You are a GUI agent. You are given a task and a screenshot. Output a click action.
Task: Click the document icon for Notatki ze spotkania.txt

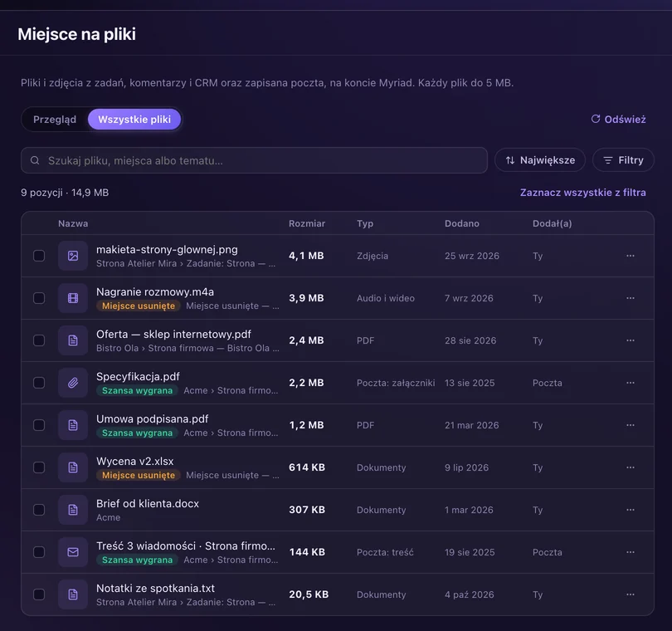73,594
